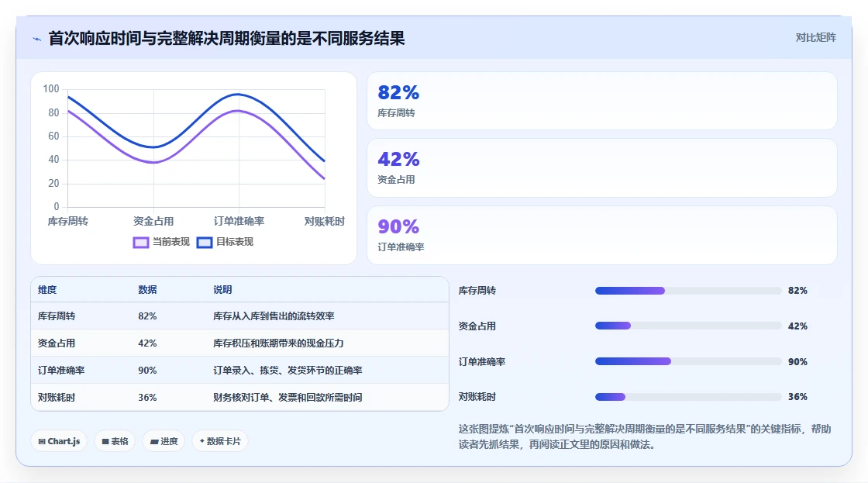Click the 82% 库存周转 data card
This screenshot has width=868, height=483.
click(x=601, y=101)
